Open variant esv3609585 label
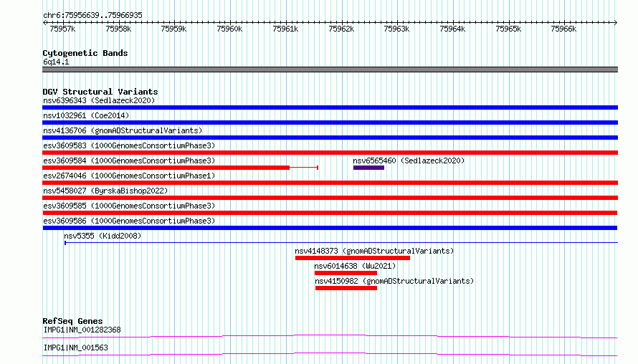638x364 pixels. (x=129, y=206)
